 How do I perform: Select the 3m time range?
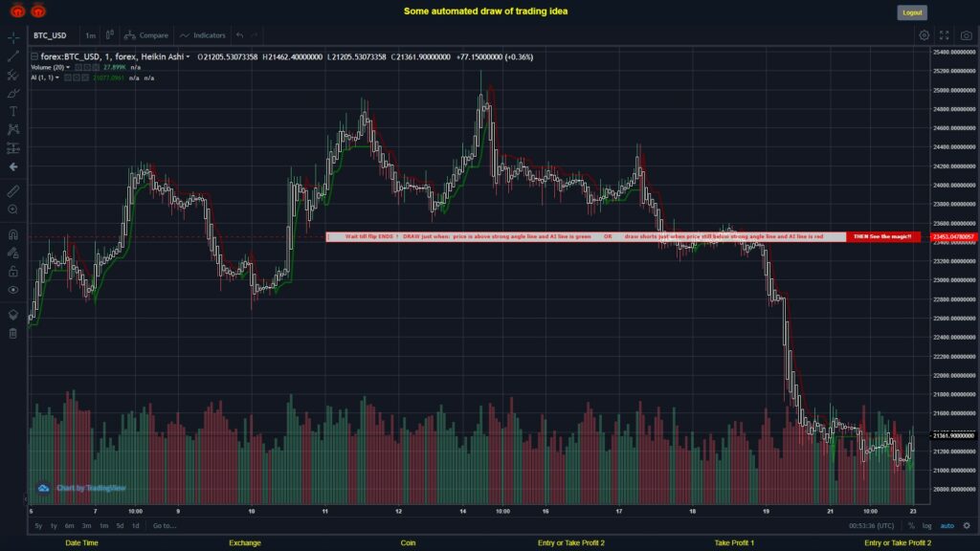pos(86,526)
